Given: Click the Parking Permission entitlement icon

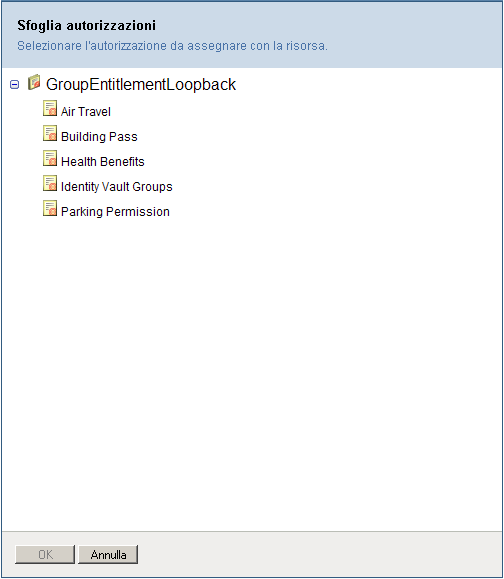Looking at the screenshot, I should pyautogui.click(x=50, y=209).
